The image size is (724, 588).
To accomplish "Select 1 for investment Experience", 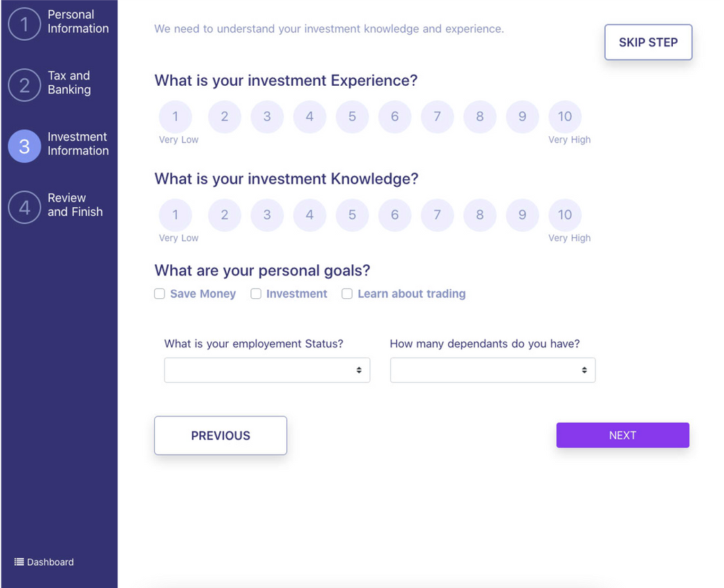I will (x=176, y=117).
